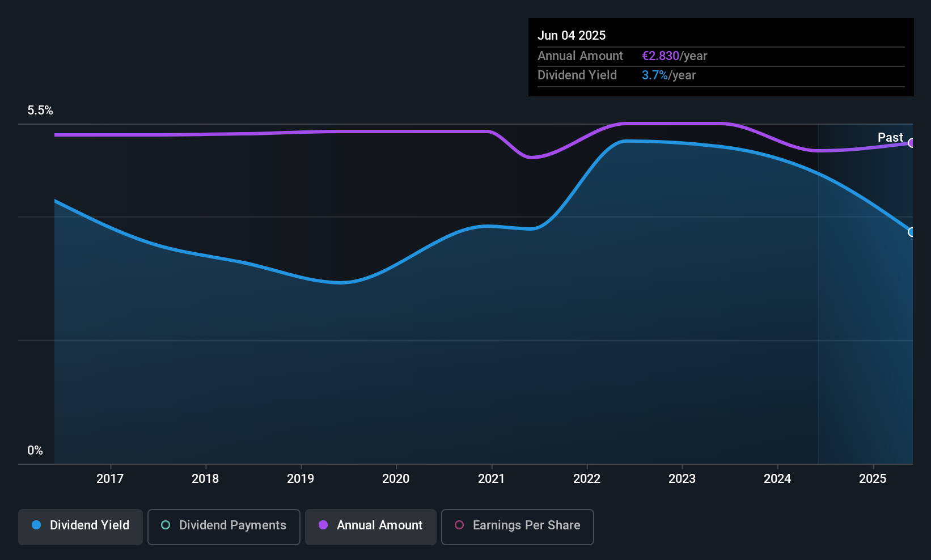The width and height of the screenshot is (931, 560).
Task: Select the purple Annual Amount endpoint marker
Action: tap(911, 143)
